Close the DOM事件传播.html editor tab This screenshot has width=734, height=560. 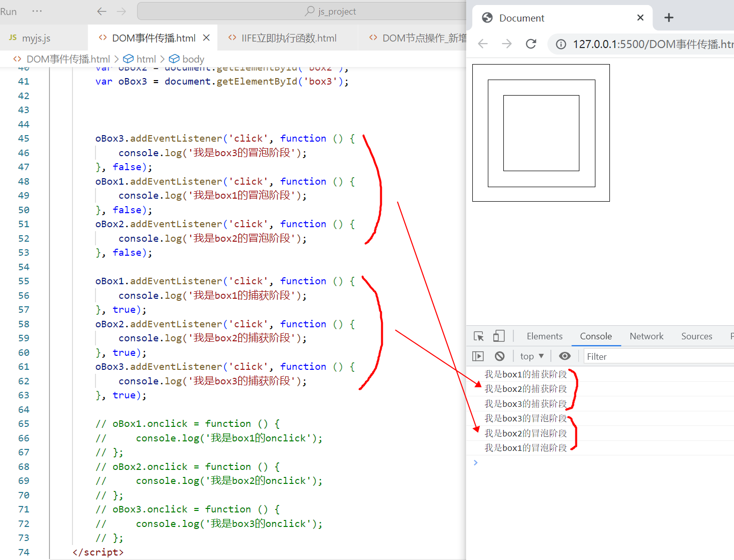coord(206,38)
